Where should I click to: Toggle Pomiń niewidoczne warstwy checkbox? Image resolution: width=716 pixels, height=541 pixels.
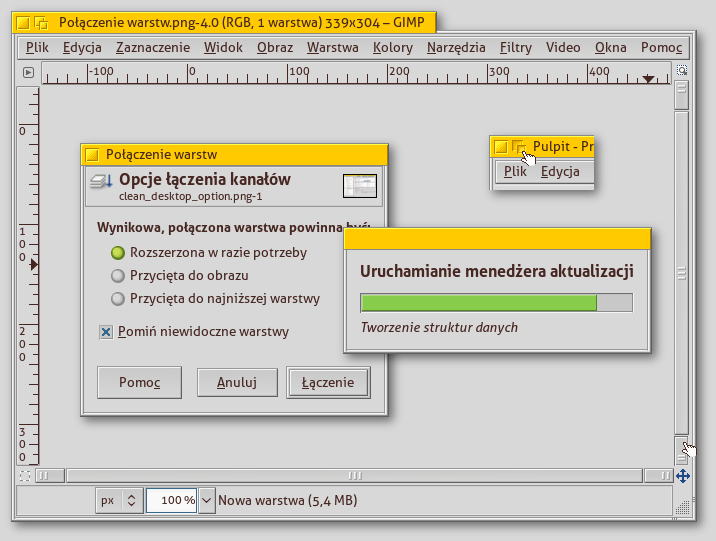[x=106, y=332]
